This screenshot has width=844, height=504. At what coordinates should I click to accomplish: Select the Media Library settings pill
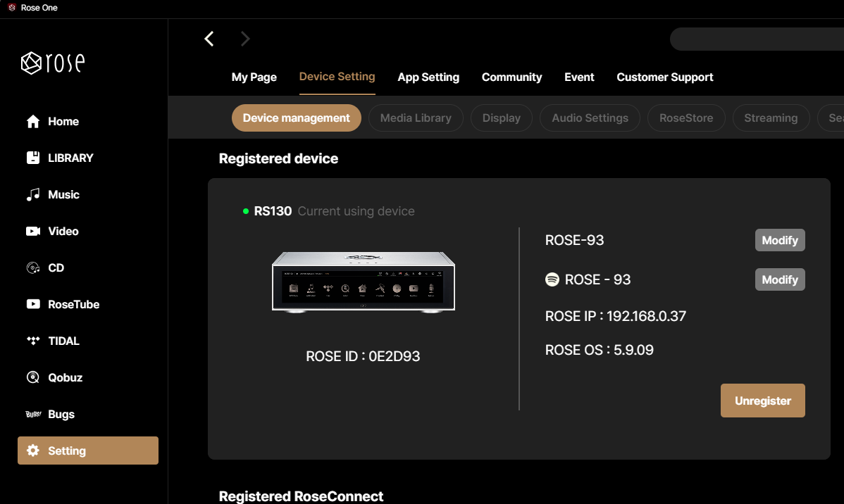[x=416, y=118]
